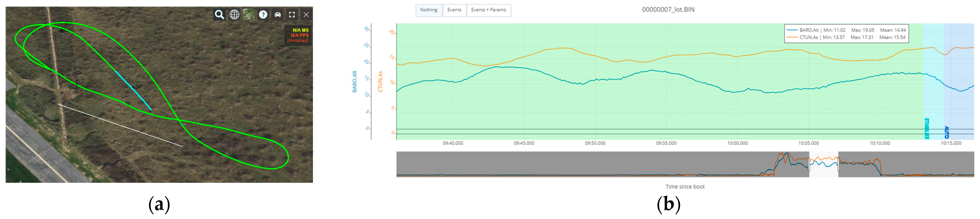Open the globe projection icon

(234, 14)
